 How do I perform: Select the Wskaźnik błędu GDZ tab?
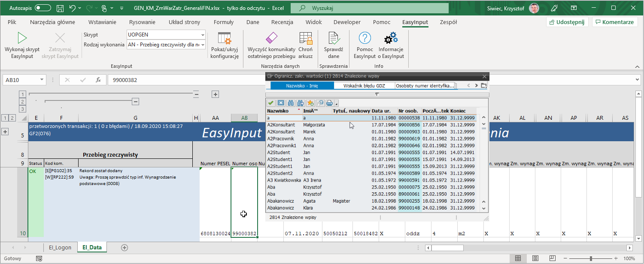point(364,85)
